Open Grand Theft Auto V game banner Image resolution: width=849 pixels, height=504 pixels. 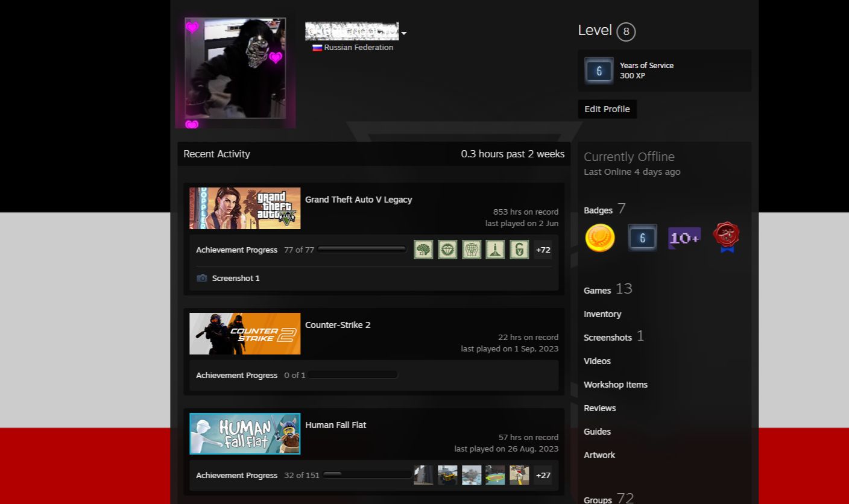(245, 208)
